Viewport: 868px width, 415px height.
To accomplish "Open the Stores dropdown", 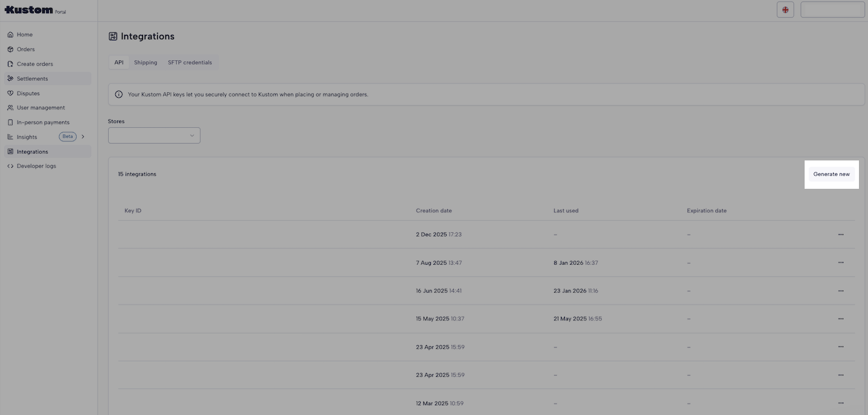I will [154, 136].
